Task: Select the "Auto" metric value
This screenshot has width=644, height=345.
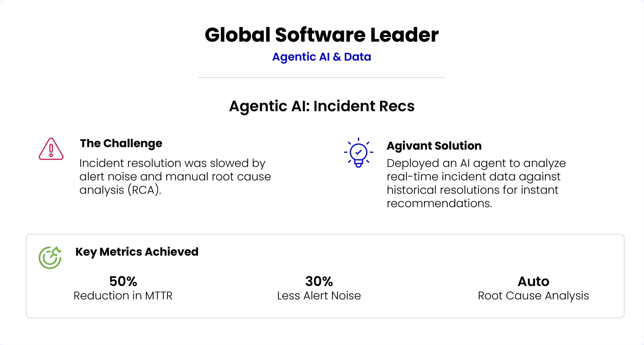Action: [533, 281]
